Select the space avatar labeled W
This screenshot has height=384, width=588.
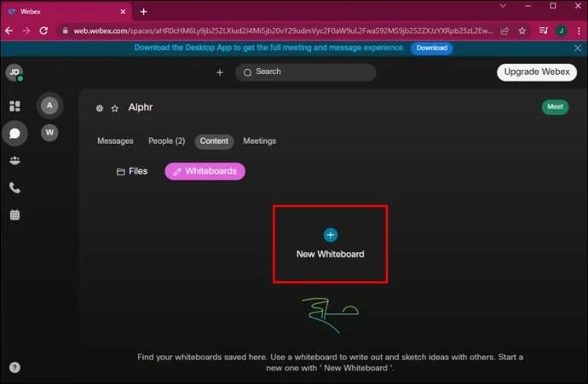[49, 133]
